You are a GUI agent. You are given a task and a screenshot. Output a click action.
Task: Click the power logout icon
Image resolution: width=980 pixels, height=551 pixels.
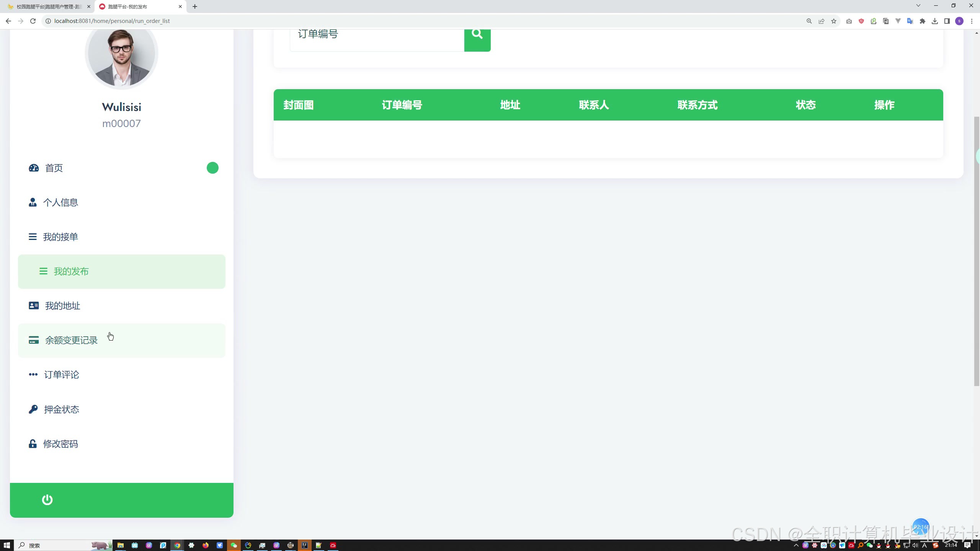(x=47, y=500)
